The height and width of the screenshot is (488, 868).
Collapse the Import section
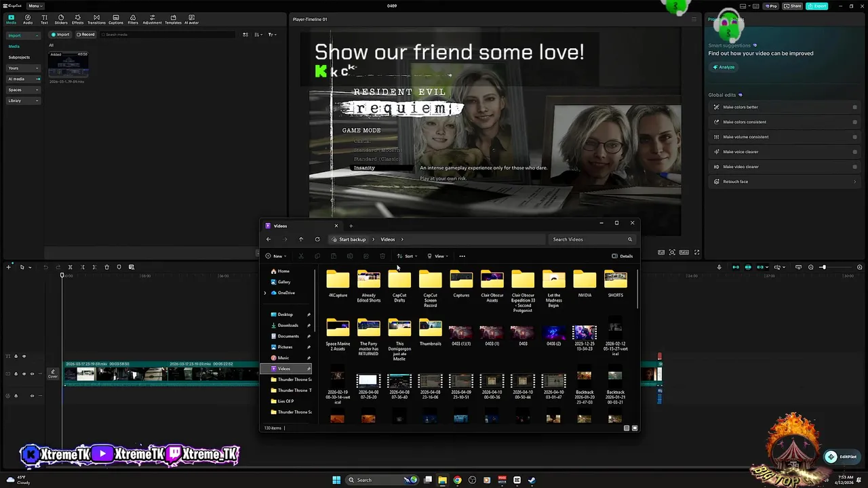click(22, 35)
